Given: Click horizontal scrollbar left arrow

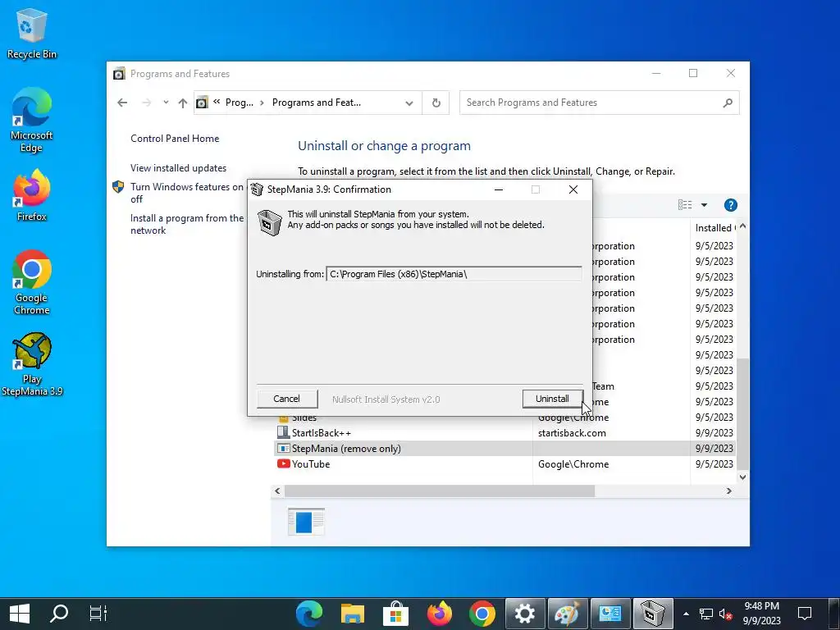Looking at the screenshot, I should tap(277, 491).
